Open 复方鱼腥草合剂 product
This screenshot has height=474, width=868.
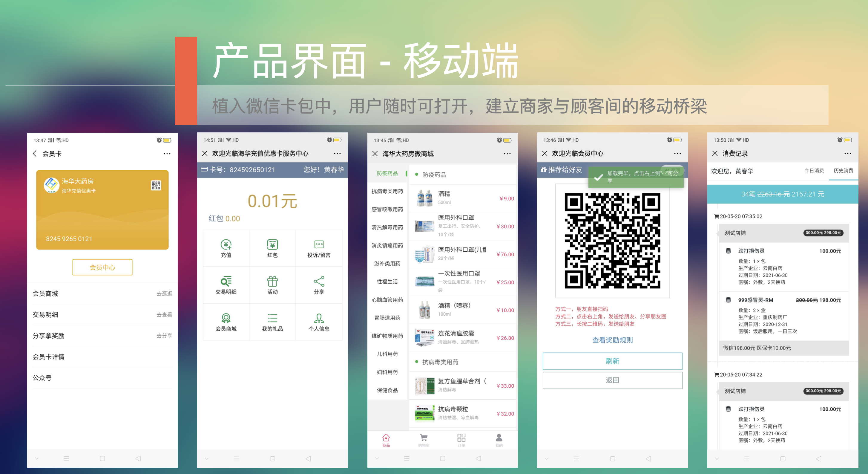click(463, 386)
